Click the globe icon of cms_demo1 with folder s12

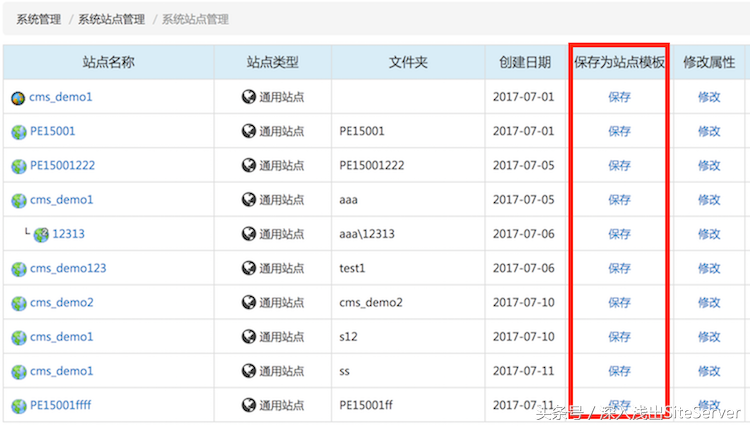pyautogui.click(x=19, y=338)
